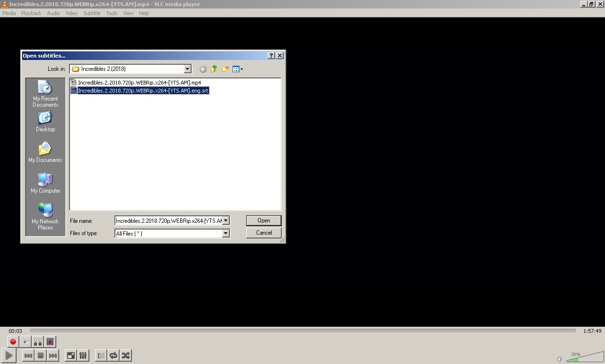
Task: Toggle loop repeat mode
Action: tap(113, 356)
